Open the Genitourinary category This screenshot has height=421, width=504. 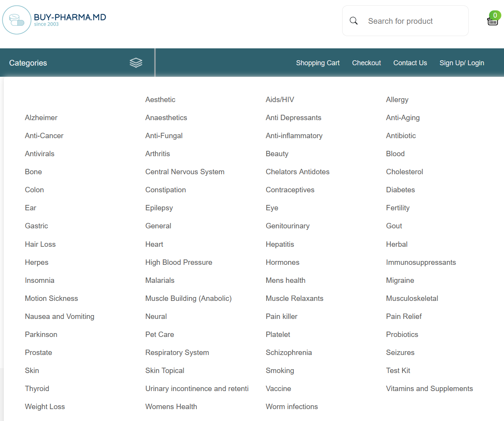288,226
